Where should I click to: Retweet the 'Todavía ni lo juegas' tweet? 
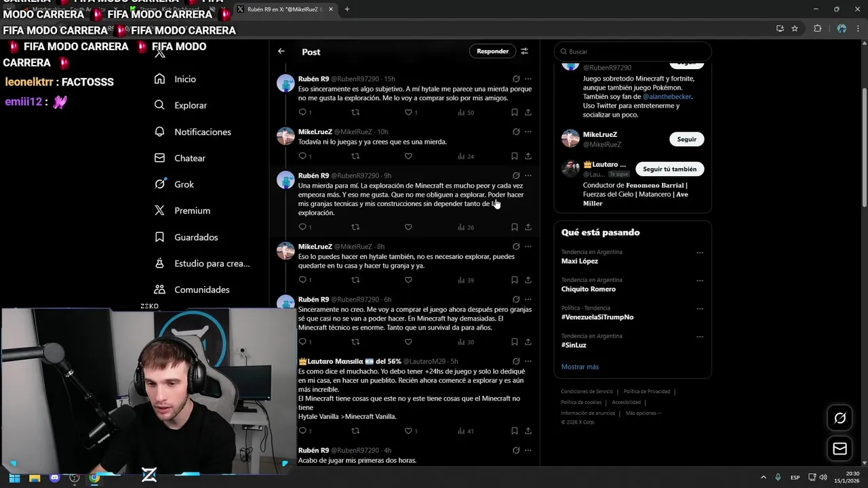(x=355, y=156)
